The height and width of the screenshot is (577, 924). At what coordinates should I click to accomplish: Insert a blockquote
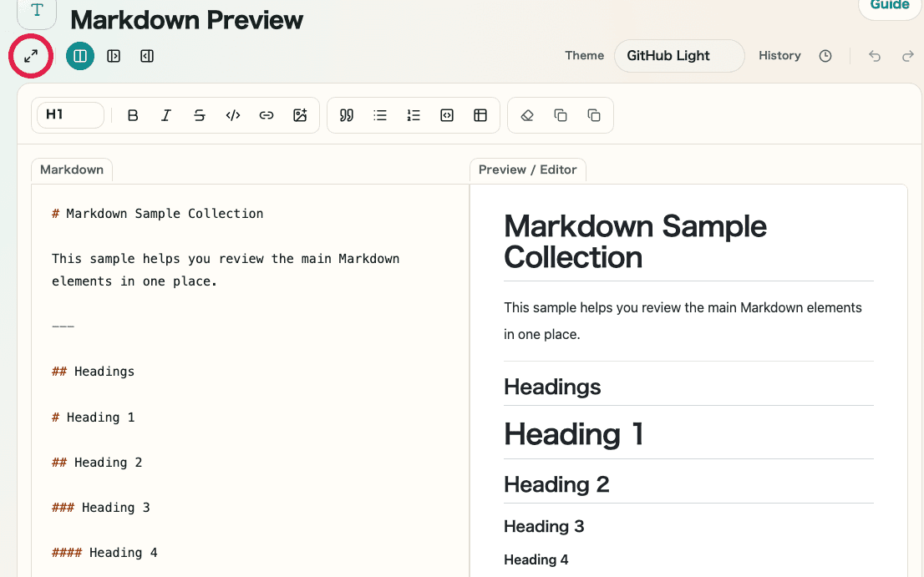click(x=346, y=114)
